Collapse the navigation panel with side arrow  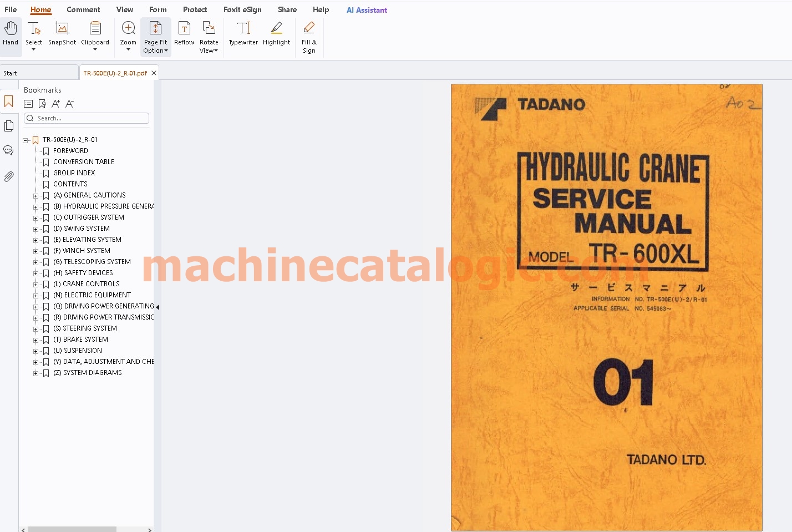158,307
